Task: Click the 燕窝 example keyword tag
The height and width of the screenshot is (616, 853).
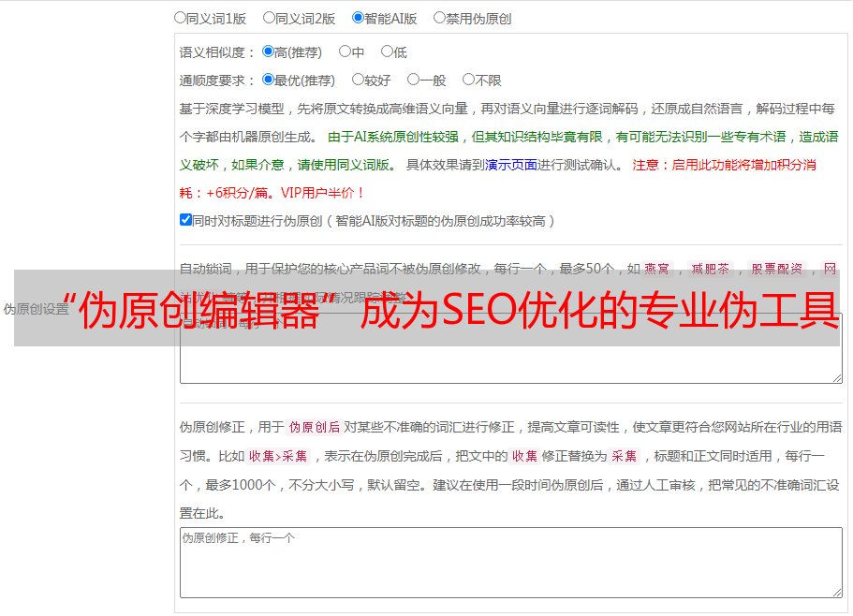Action: (656, 269)
